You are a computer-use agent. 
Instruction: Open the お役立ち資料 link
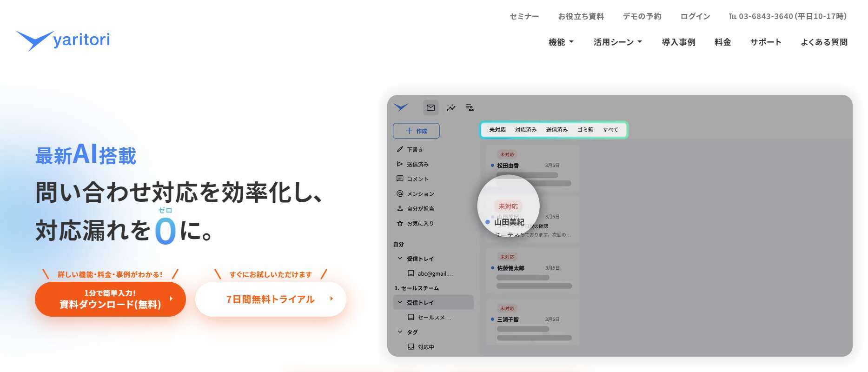point(581,16)
